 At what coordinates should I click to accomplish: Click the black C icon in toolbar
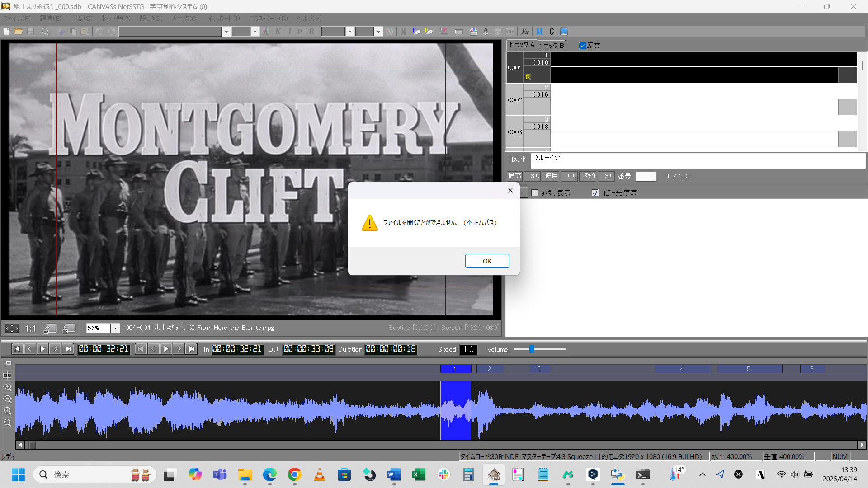552,31
